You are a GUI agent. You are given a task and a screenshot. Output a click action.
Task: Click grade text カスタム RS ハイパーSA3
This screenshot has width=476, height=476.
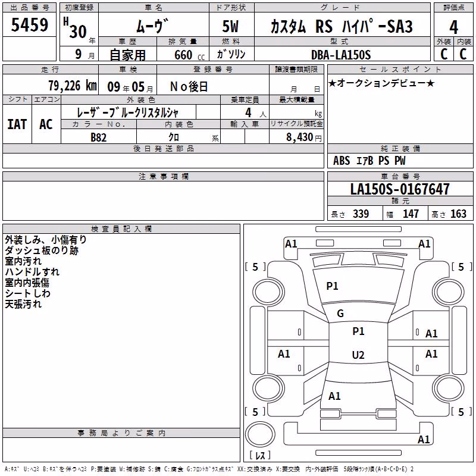[342, 26]
